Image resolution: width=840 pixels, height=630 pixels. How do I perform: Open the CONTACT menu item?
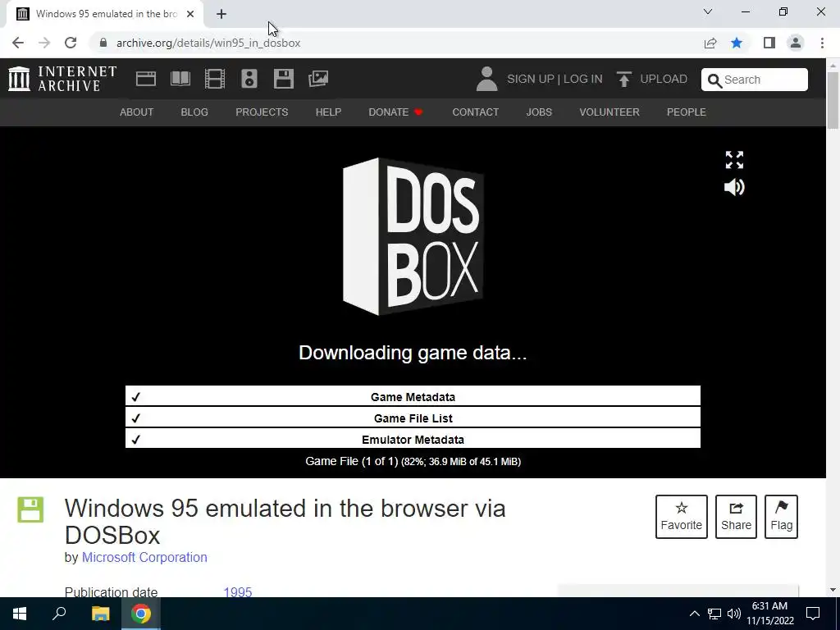coord(476,112)
